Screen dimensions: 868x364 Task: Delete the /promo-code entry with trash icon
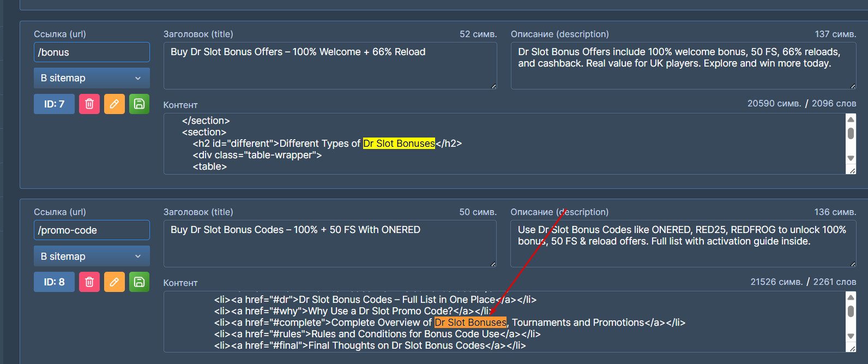pyautogui.click(x=89, y=282)
